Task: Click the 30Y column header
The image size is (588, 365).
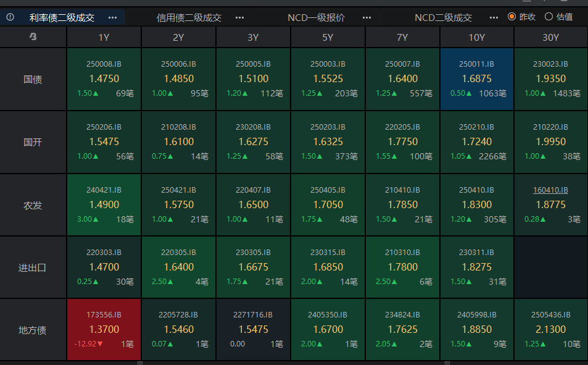Action: (550, 37)
